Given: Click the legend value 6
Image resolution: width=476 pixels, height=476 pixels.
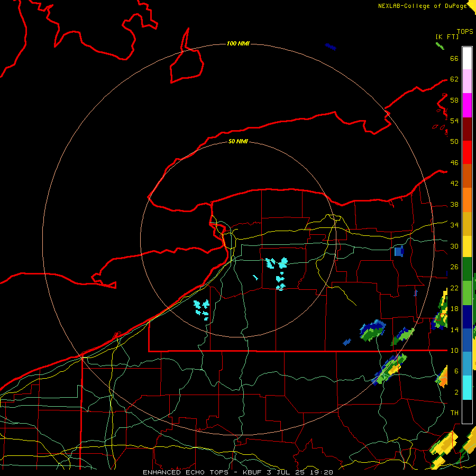Looking at the screenshot, I should click(456, 371).
